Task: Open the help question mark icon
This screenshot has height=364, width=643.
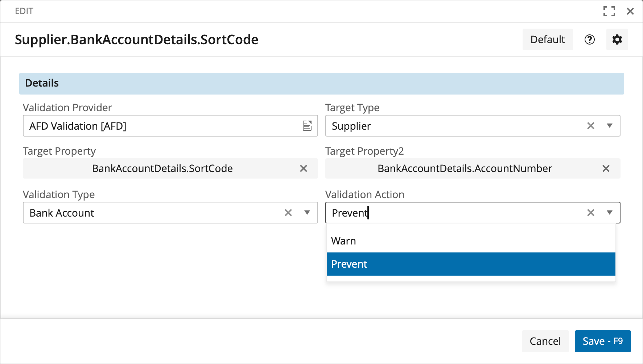Action: coord(589,39)
